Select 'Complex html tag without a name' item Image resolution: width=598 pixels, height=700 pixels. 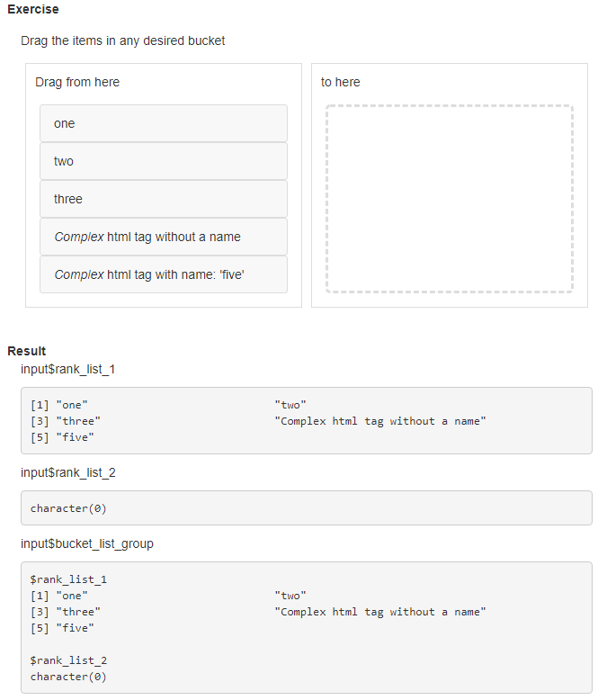pos(163,237)
